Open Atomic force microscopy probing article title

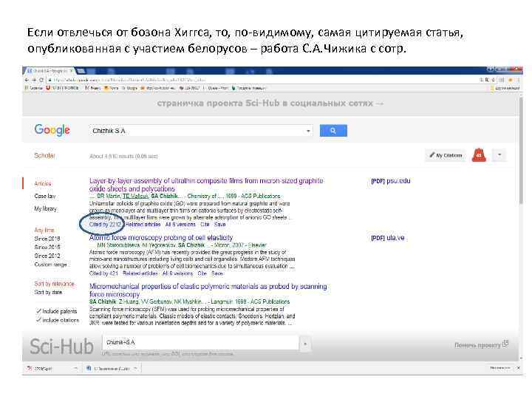click(x=161, y=237)
